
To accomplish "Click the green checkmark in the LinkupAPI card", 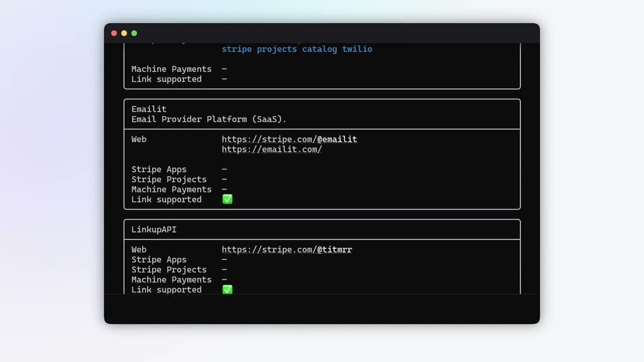I will (x=227, y=290).
